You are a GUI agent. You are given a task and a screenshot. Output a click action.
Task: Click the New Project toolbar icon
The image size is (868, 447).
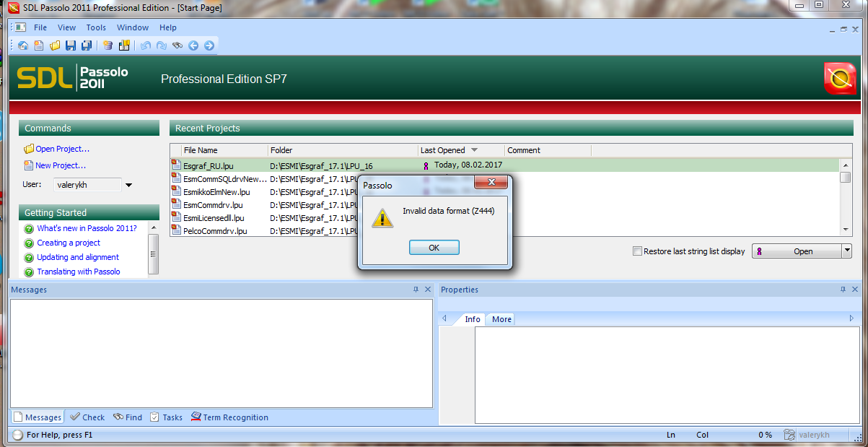pyautogui.click(x=39, y=45)
